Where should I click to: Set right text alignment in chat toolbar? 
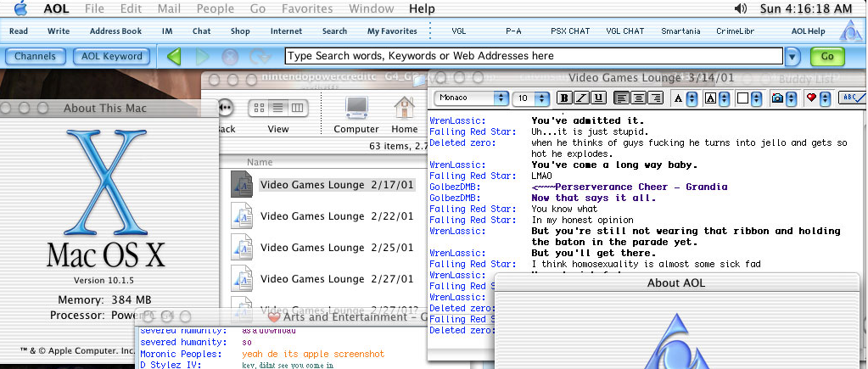pyautogui.click(x=656, y=98)
